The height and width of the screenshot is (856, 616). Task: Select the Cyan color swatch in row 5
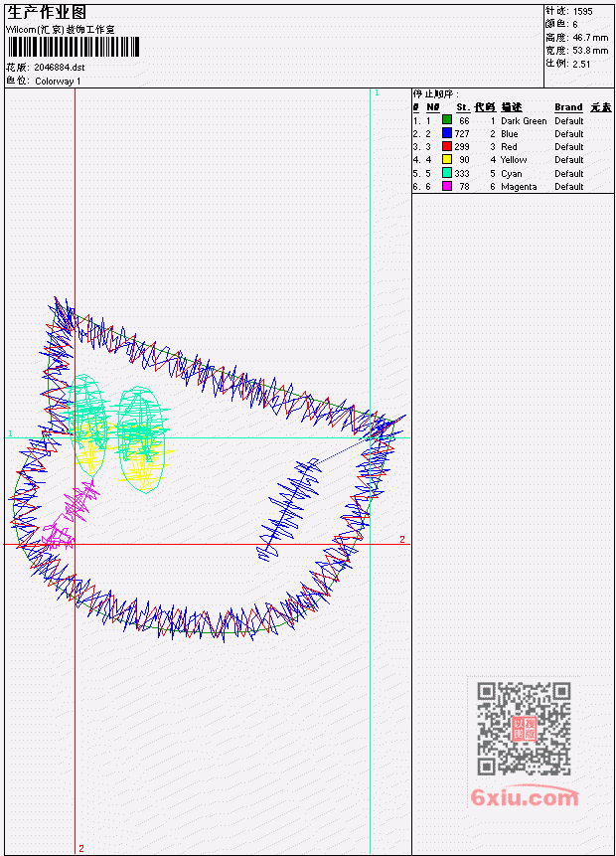(447, 173)
